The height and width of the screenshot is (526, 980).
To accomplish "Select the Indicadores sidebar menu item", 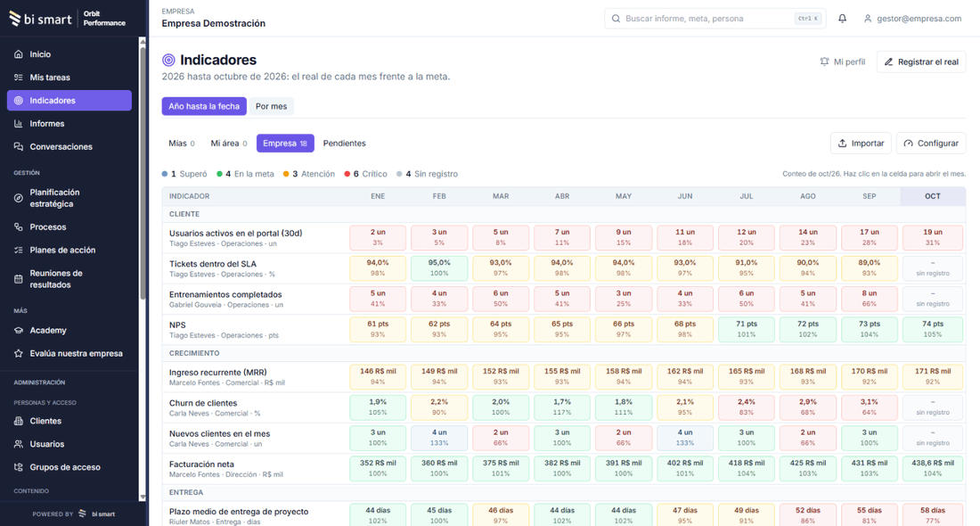I will (x=69, y=101).
